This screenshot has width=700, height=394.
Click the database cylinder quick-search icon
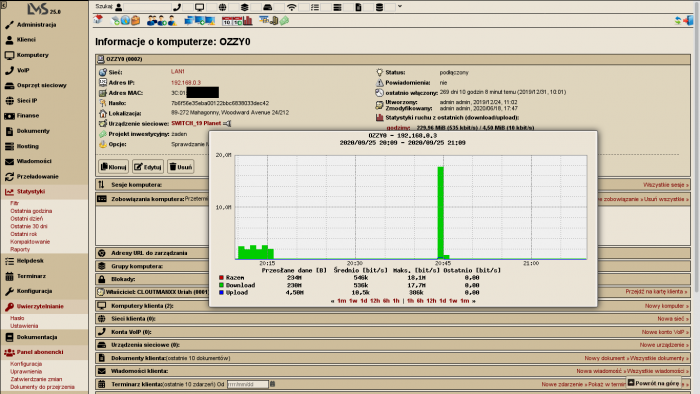pyautogui.click(x=379, y=7)
